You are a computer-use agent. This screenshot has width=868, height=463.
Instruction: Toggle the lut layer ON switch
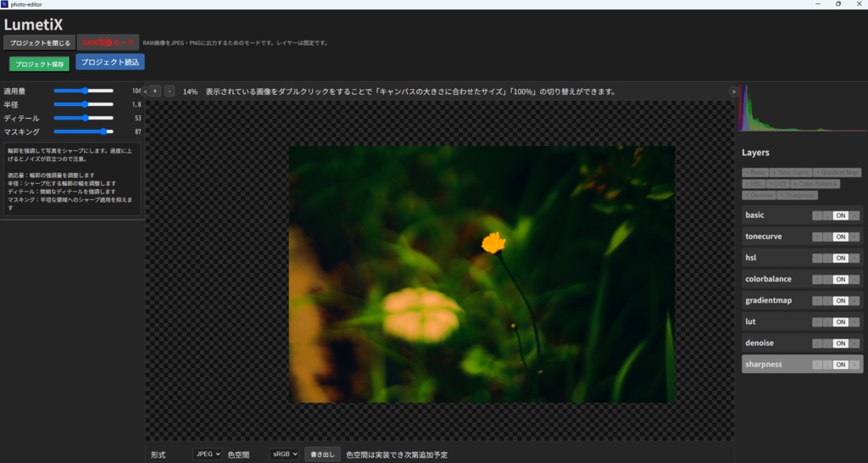[x=840, y=322]
